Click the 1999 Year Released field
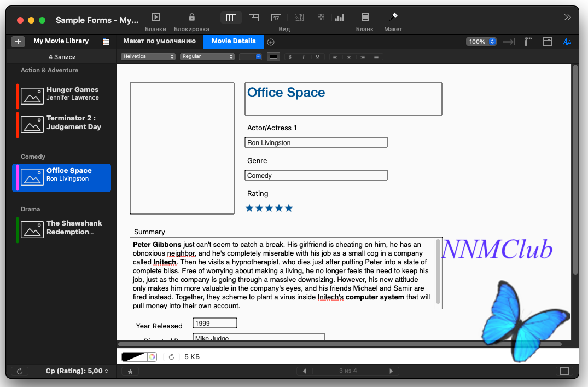The image size is (588, 387). click(x=215, y=323)
